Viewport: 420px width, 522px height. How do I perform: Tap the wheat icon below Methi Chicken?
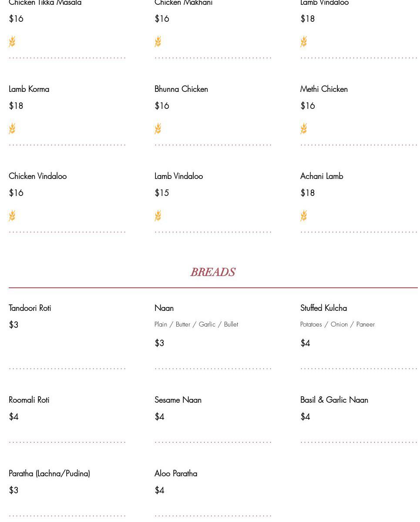click(304, 128)
